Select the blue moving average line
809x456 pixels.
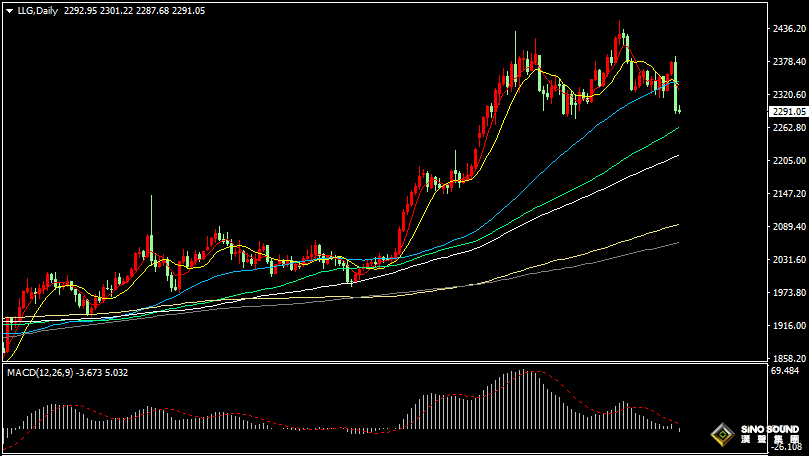point(560,140)
